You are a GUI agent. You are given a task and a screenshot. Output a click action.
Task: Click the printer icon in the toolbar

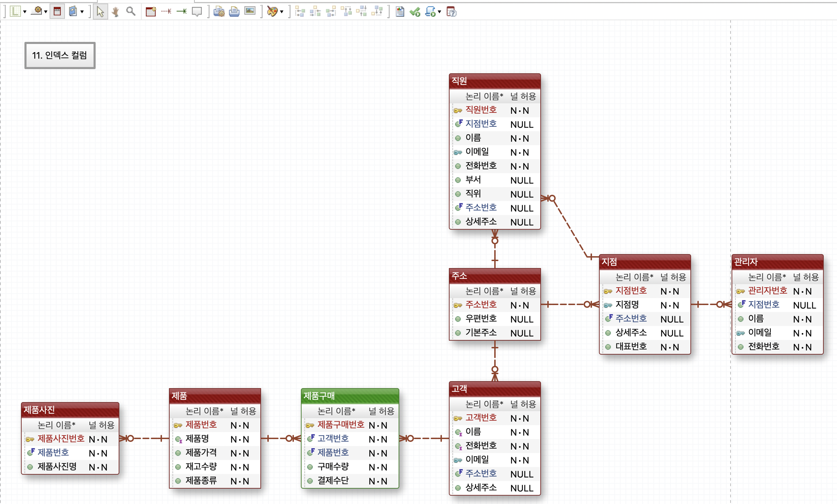[x=234, y=12]
